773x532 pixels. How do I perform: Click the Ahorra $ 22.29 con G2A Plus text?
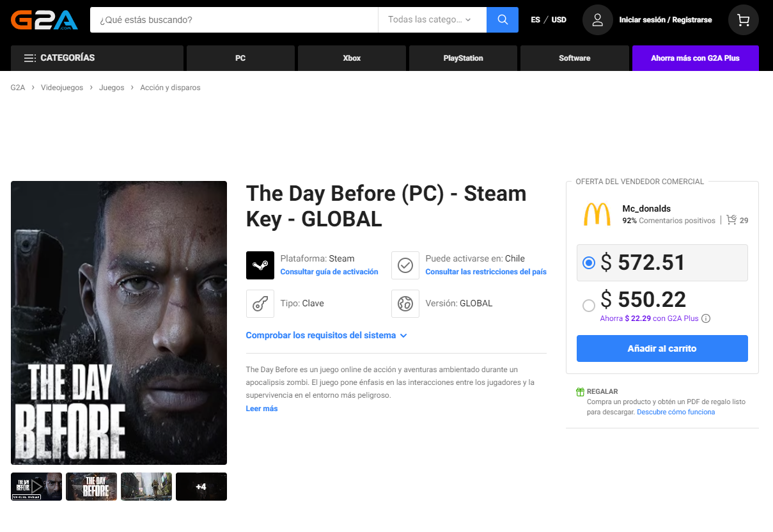click(x=649, y=318)
